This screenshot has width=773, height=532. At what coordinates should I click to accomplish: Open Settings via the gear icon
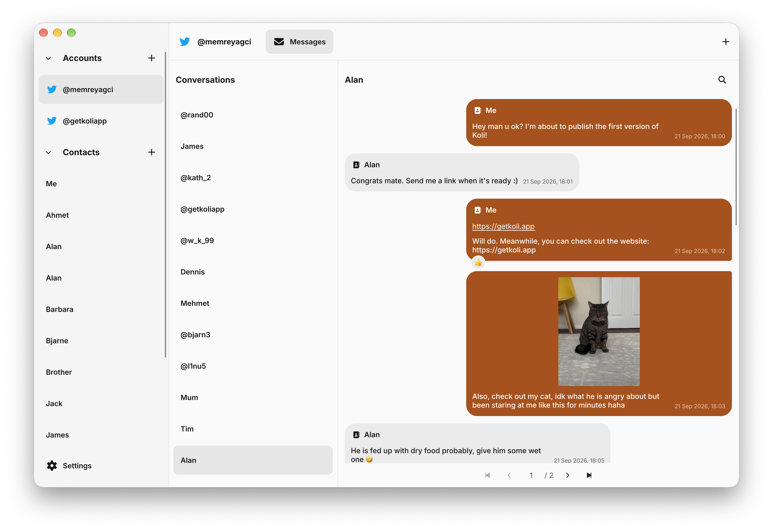tap(52, 466)
